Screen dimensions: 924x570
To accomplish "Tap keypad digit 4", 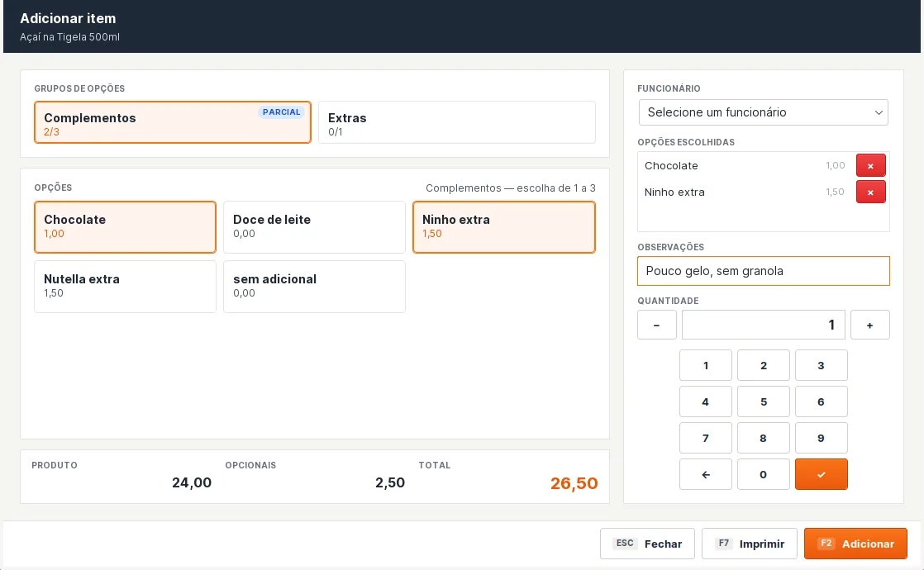I will point(705,401).
